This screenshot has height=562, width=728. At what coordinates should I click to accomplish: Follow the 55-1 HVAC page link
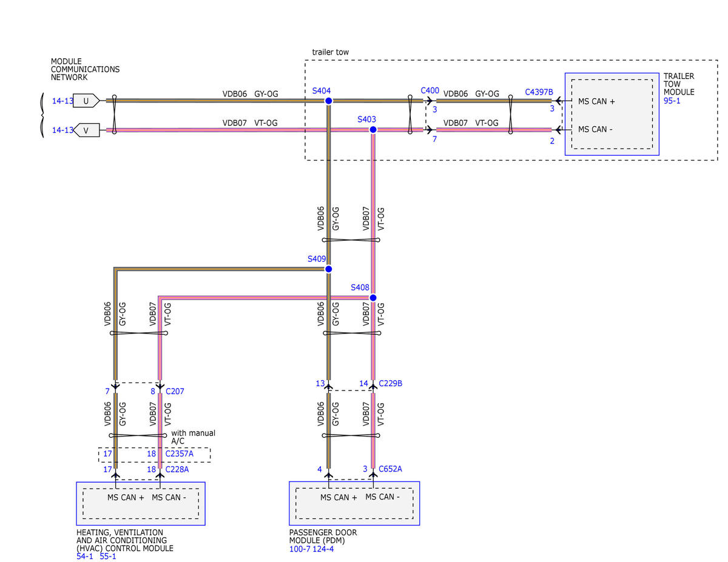tap(107, 556)
